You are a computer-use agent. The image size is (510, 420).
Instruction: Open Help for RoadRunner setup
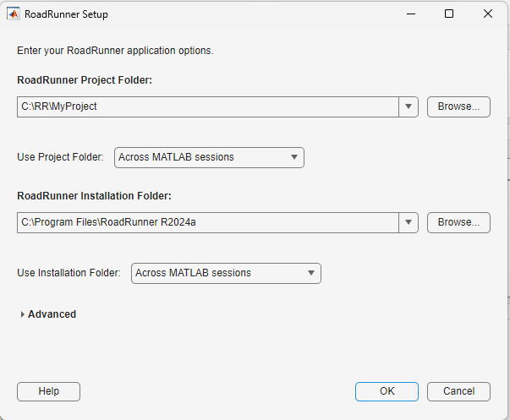point(48,391)
